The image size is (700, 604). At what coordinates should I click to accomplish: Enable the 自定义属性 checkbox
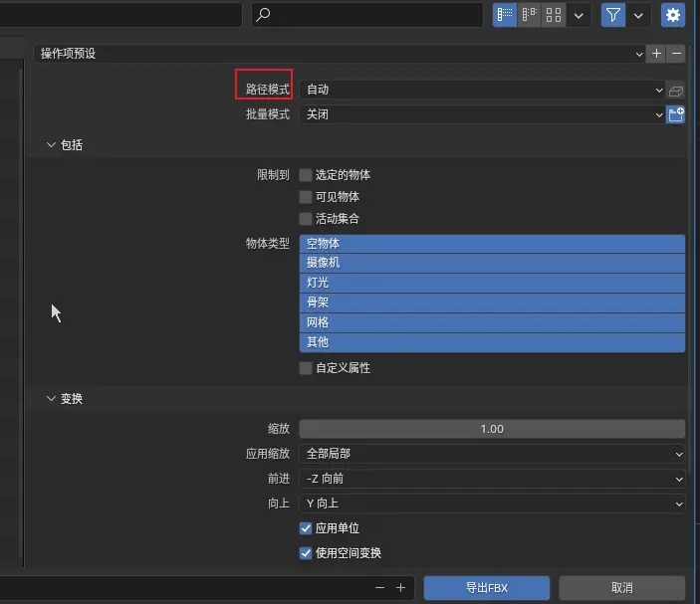pos(306,368)
